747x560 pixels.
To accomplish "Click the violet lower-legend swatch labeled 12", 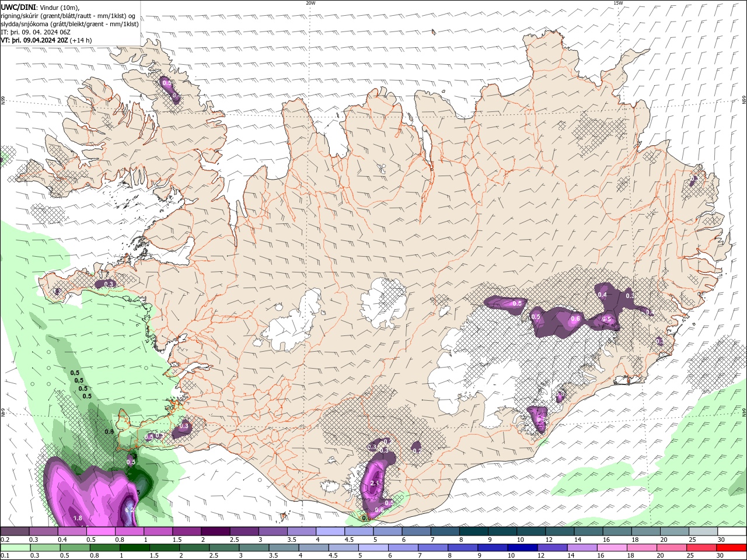I will 552,548.
